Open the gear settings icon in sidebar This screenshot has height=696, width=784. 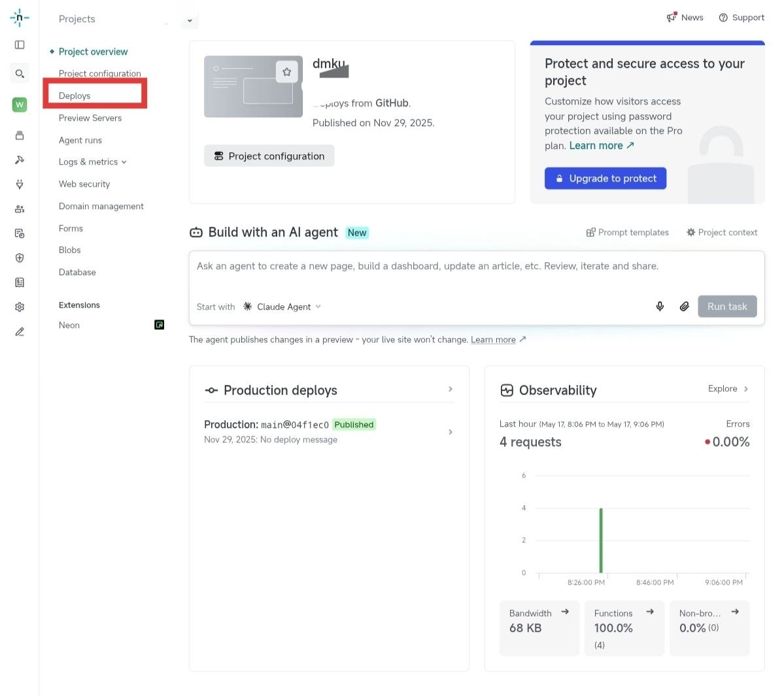click(x=20, y=307)
